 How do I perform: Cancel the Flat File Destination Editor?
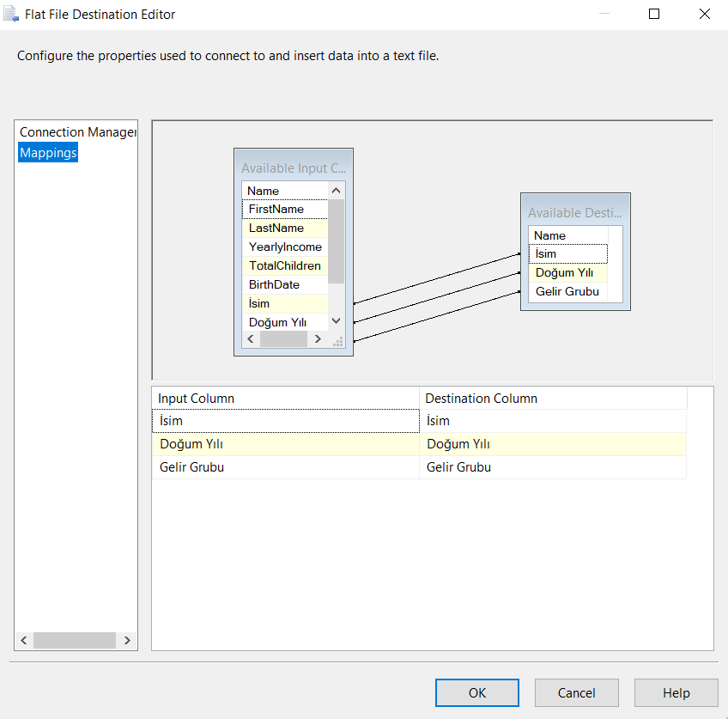(x=576, y=692)
